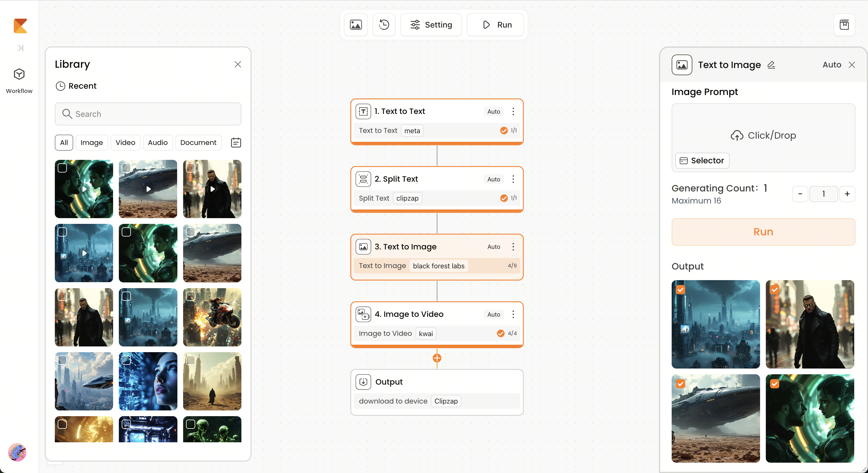
Task: Select checkbox on motorcycle explosion library thumbnail
Action: pyautogui.click(x=191, y=296)
